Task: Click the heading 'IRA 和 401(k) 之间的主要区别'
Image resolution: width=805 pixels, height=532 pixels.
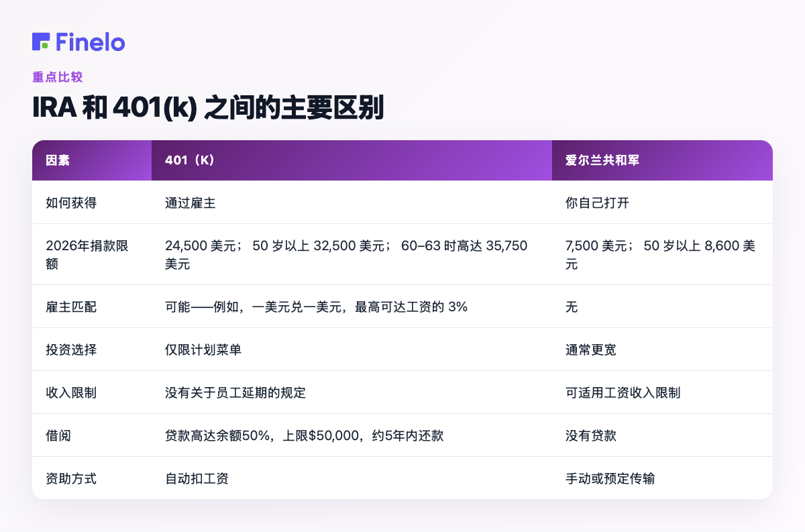Action: coord(208,109)
